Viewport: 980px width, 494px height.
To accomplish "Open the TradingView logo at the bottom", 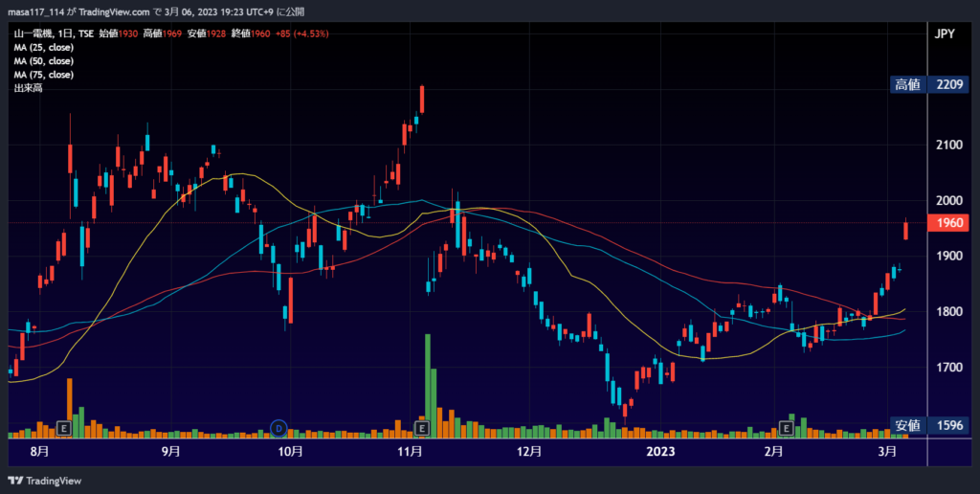I will click(x=44, y=481).
